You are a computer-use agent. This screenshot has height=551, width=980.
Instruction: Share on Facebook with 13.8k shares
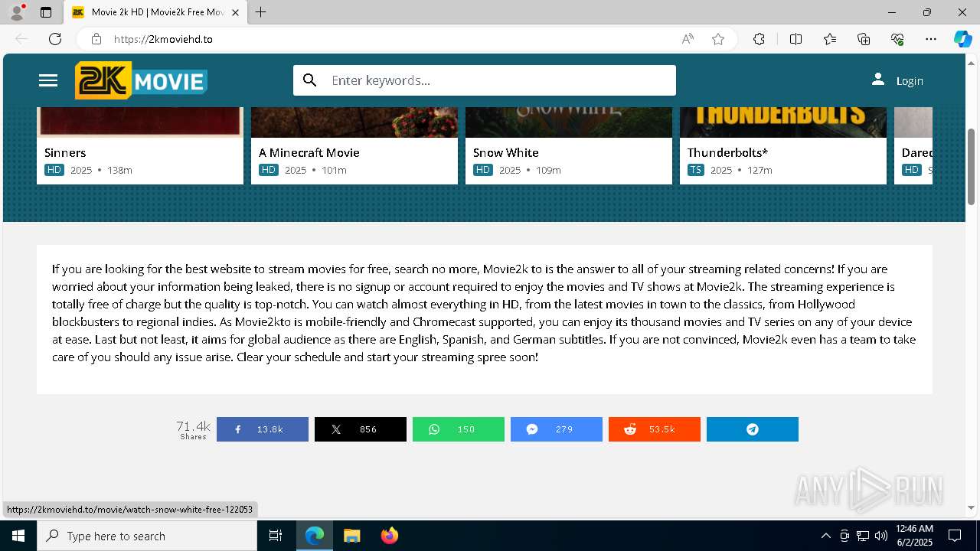263,429
